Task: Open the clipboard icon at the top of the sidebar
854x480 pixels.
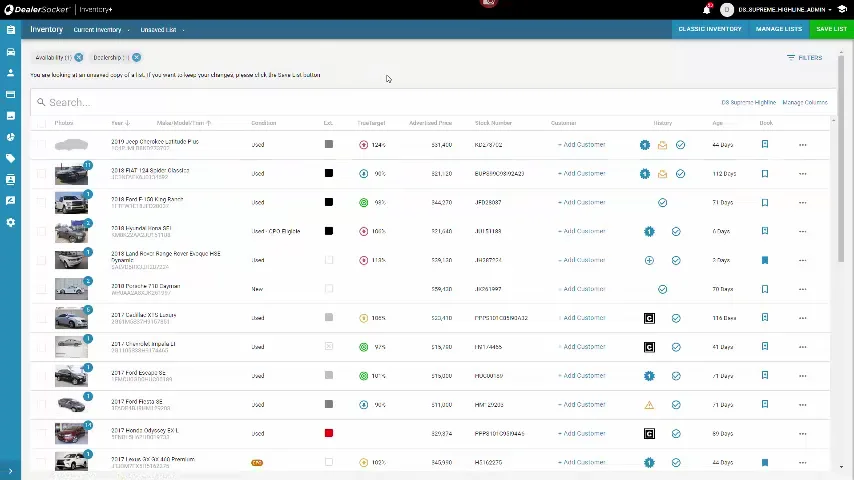Action: pyautogui.click(x=10, y=30)
